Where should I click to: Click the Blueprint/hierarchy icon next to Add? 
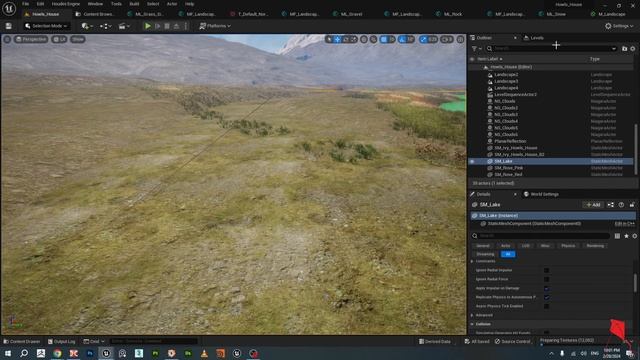point(611,205)
